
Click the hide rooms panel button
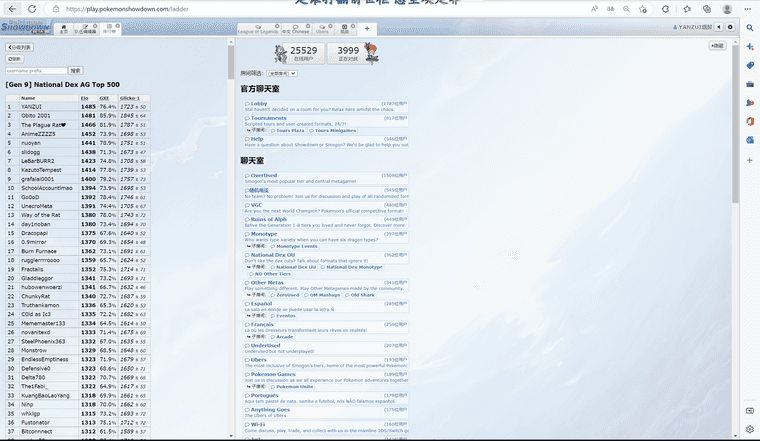click(x=717, y=46)
